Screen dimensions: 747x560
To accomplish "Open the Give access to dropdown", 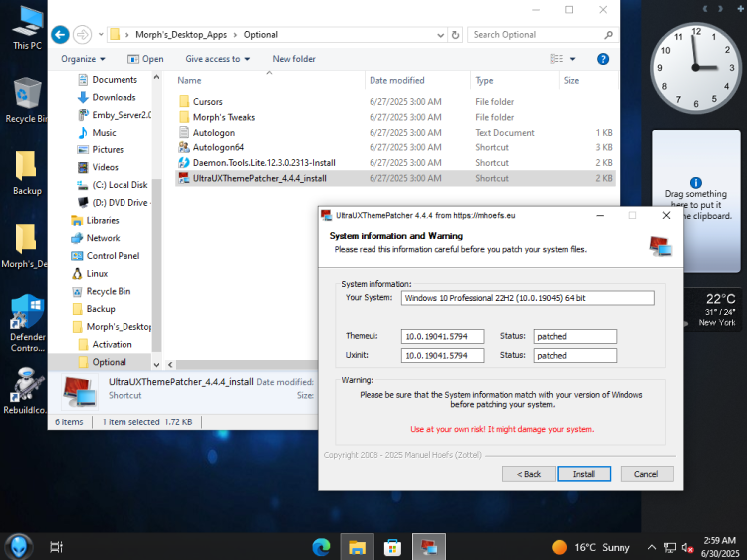I will pyautogui.click(x=218, y=59).
